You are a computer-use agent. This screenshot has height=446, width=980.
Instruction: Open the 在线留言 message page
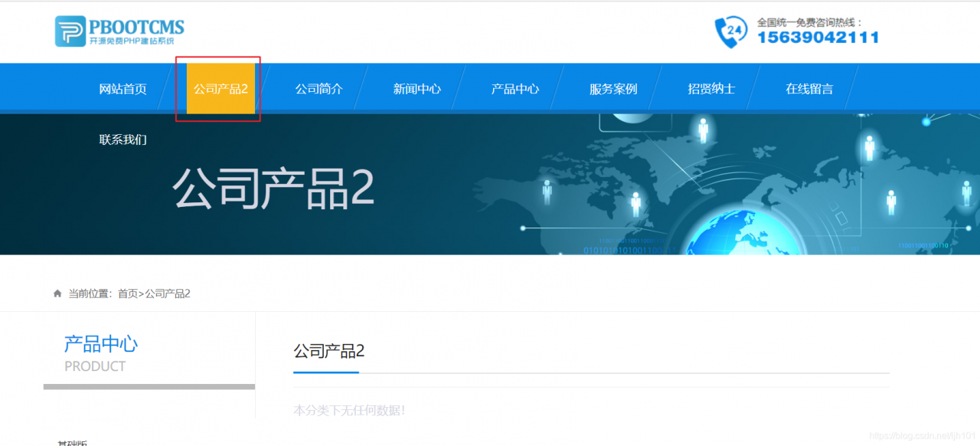809,88
